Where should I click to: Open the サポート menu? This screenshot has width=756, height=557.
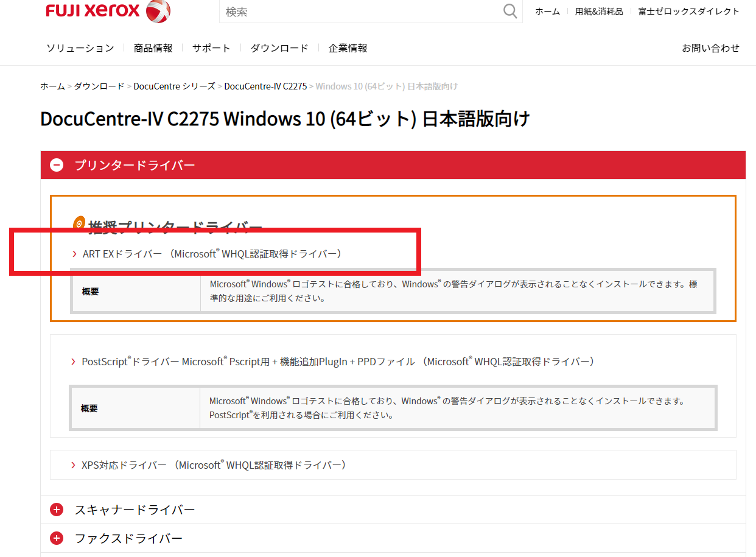point(211,48)
